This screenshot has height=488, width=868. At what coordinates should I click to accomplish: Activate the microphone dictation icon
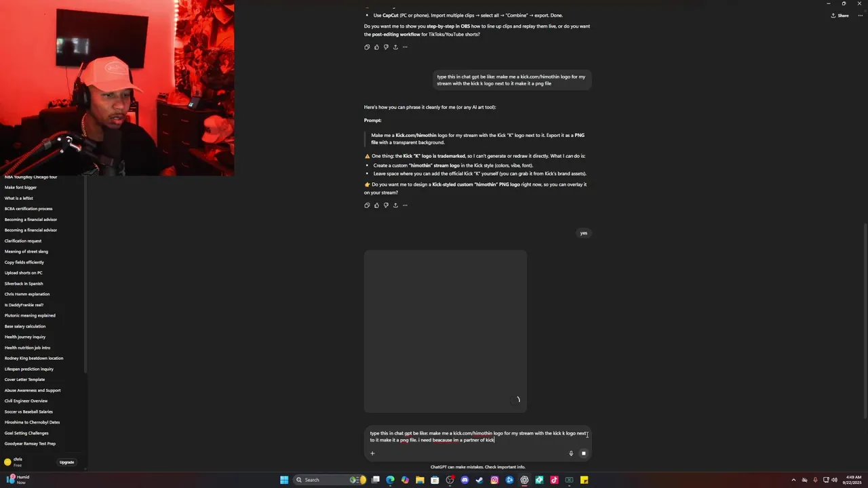click(571, 453)
